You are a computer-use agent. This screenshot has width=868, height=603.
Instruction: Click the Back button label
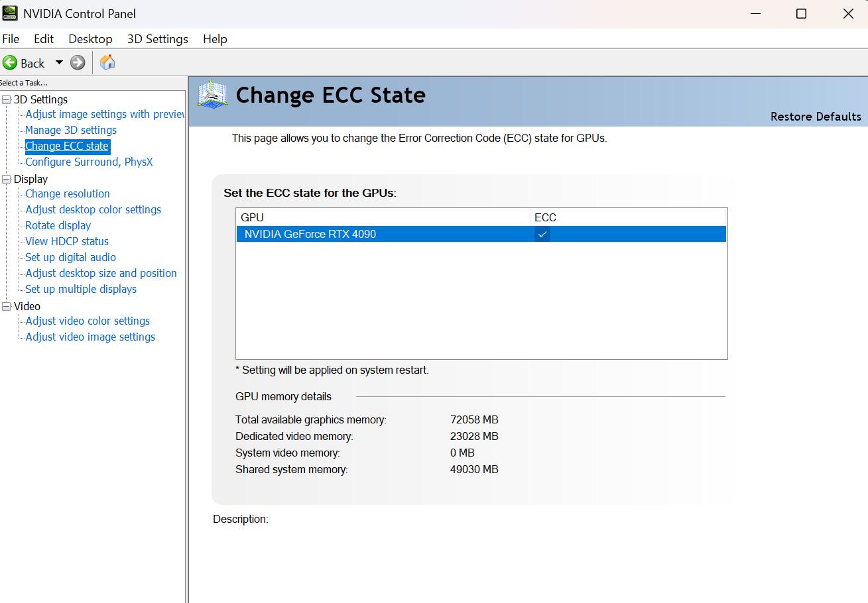click(32, 64)
